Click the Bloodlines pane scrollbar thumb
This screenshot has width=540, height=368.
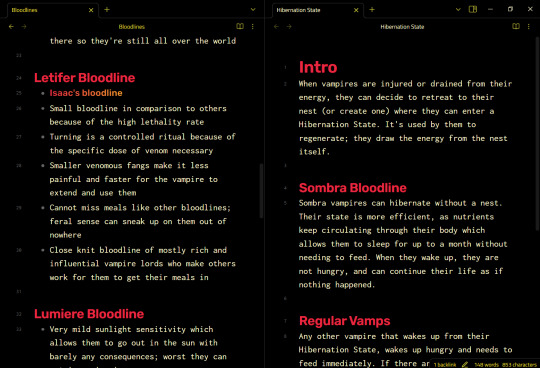[x=261, y=191]
